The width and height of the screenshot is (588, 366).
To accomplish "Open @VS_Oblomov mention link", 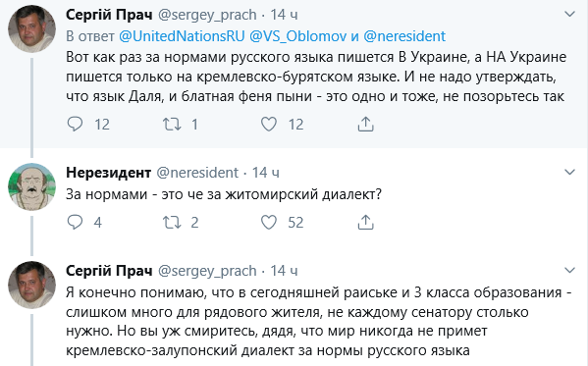I will pyautogui.click(x=298, y=36).
